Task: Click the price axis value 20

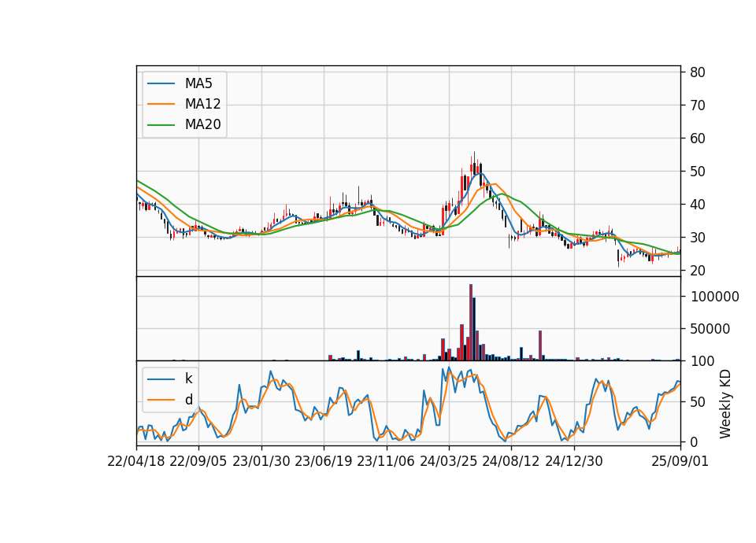Action: point(698,271)
